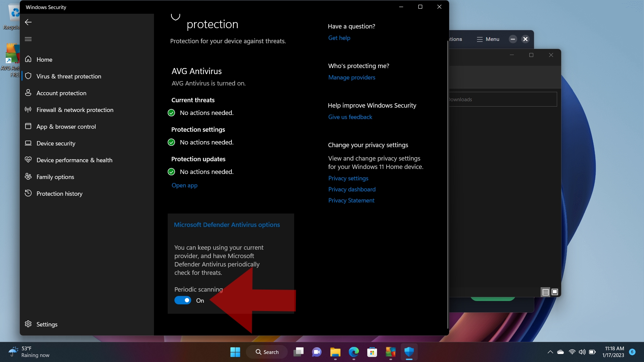Click the Manage providers link
The image size is (644, 362).
(x=352, y=77)
